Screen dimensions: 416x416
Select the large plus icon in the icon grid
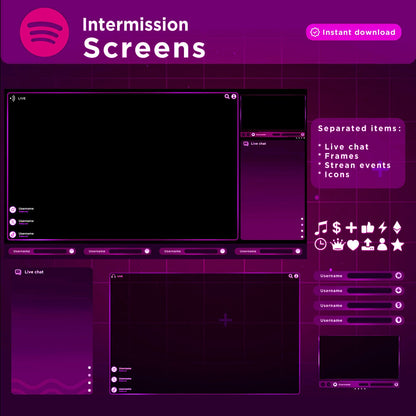coord(351,228)
